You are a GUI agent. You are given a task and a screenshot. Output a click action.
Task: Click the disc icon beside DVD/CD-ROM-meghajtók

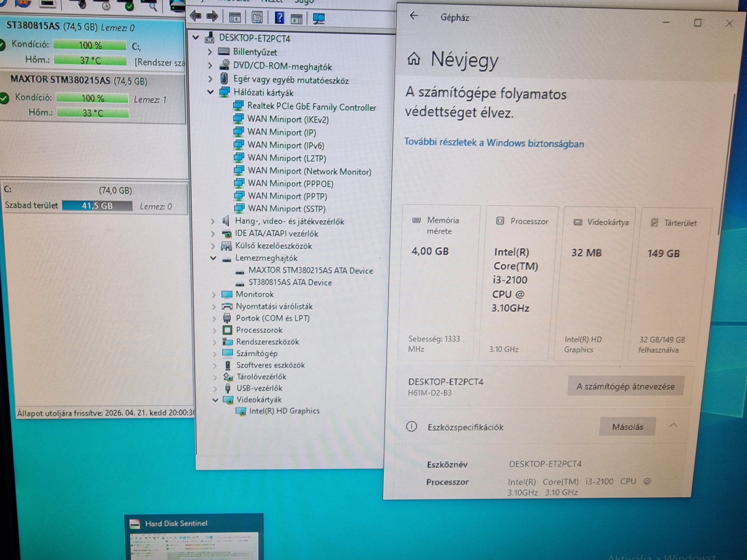[225, 66]
